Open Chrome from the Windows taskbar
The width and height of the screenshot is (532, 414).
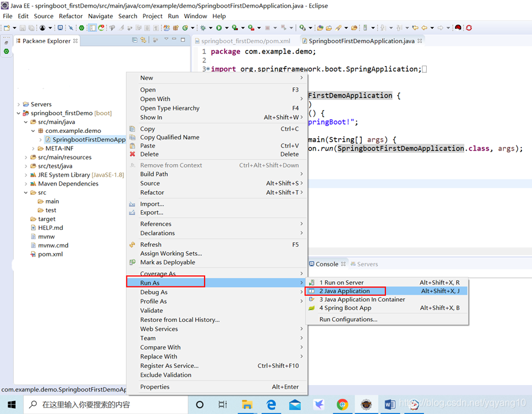pyautogui.click(x=342, y=405)
